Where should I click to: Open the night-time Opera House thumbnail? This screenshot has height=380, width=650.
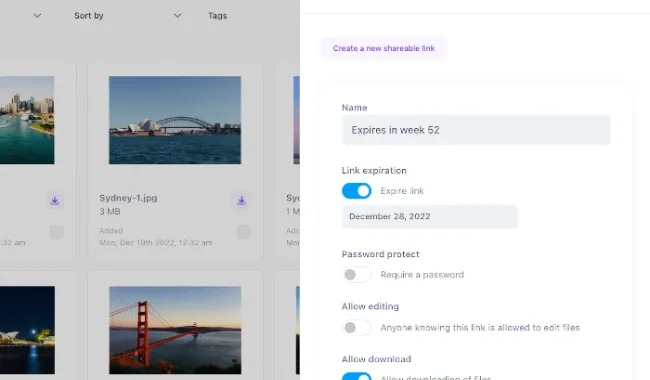pyautogui.click(x=27, y=330)
